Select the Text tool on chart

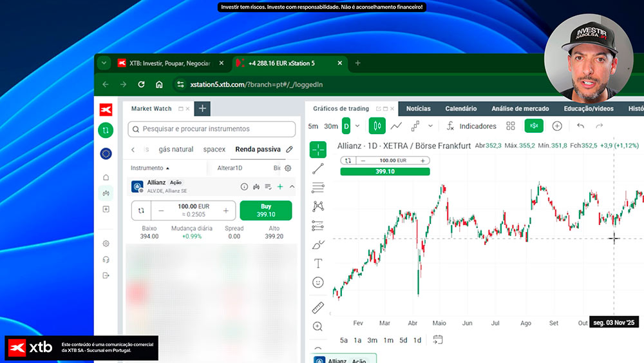(x=318, y=264)
